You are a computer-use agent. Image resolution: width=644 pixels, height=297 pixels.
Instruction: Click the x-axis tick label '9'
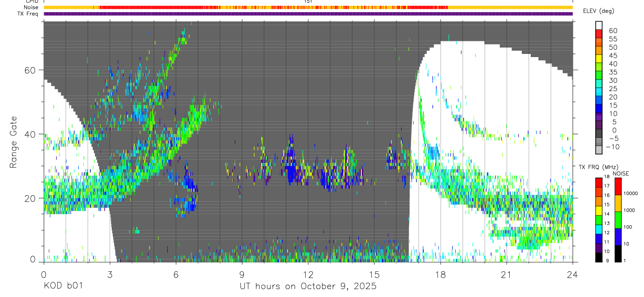242,274
